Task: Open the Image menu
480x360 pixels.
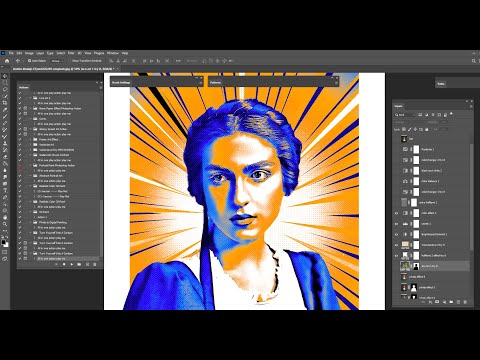Action: [x=29, y=53]
